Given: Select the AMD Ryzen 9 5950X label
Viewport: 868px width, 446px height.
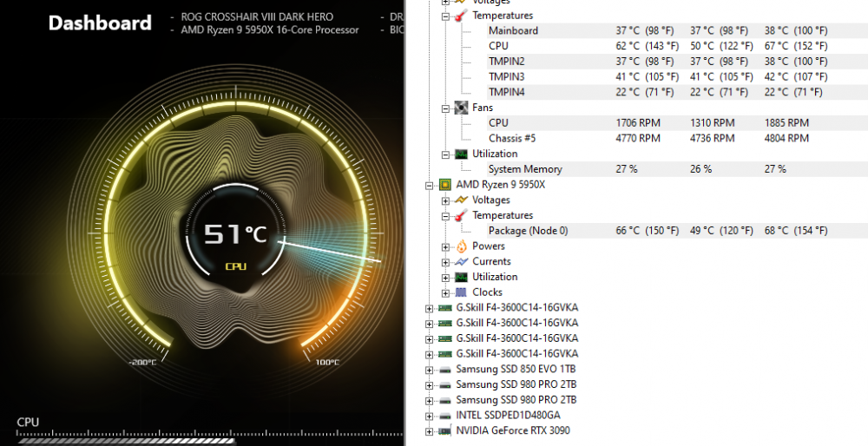Looking at the screenshot, I should (501, 185).
